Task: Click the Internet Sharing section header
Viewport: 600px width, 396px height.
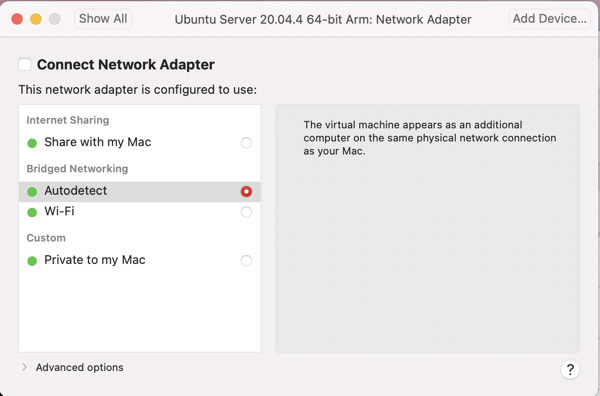Action: click(x=68, y=120)
